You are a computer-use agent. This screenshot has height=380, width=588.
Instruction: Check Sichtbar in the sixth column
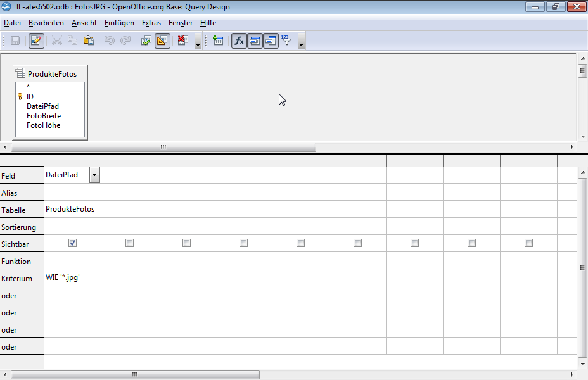click(x=357, y=243)
